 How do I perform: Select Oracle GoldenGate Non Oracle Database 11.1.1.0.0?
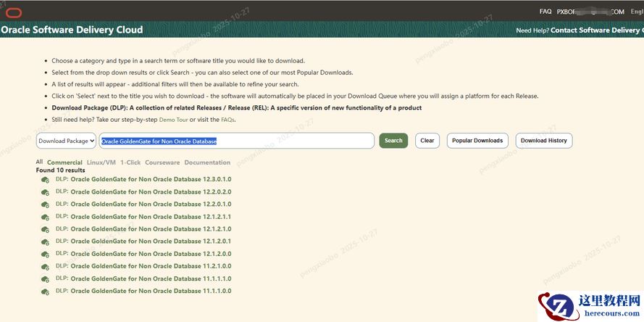click(x=151, y=291)
